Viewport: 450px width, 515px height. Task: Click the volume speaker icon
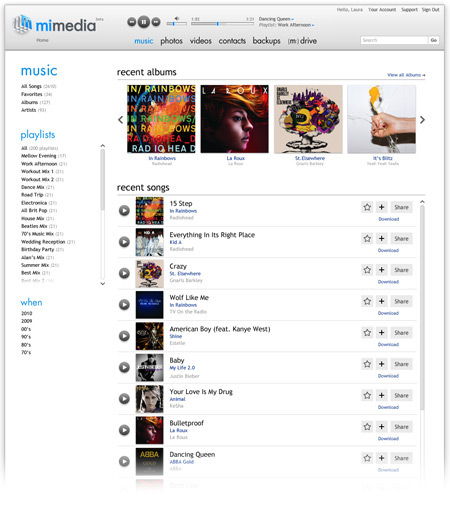coord(177,19)
